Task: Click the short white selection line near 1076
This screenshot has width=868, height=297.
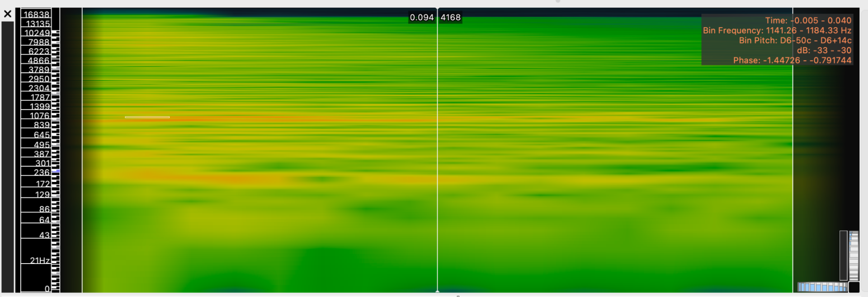Action: (x=147, y=117)
